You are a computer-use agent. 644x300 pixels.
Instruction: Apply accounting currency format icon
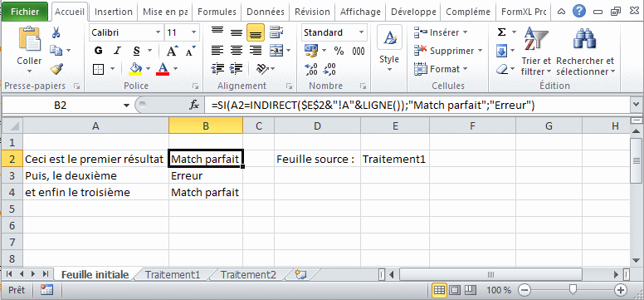click(311, 51)
